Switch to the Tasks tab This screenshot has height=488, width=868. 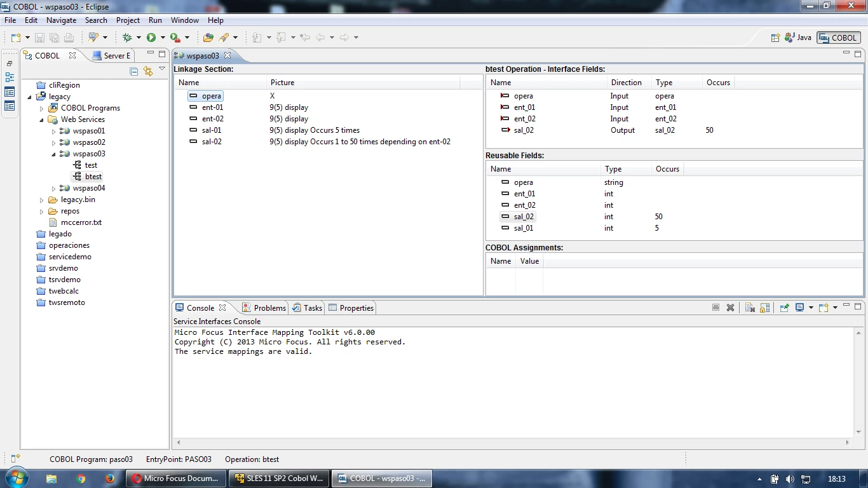pos(308,308)
